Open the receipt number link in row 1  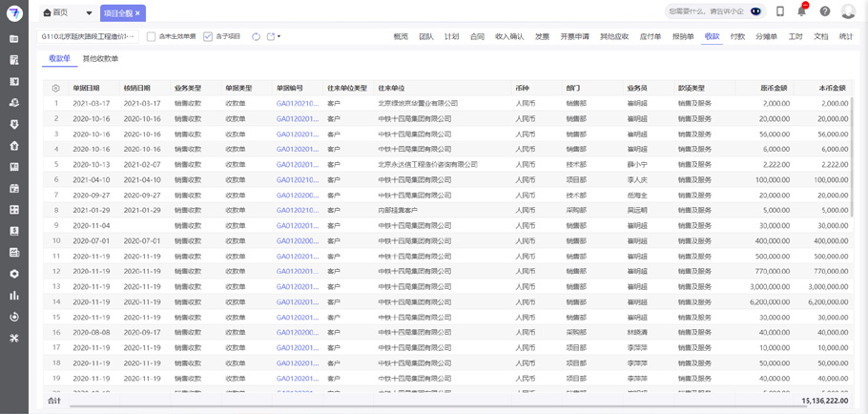point(297,103)
